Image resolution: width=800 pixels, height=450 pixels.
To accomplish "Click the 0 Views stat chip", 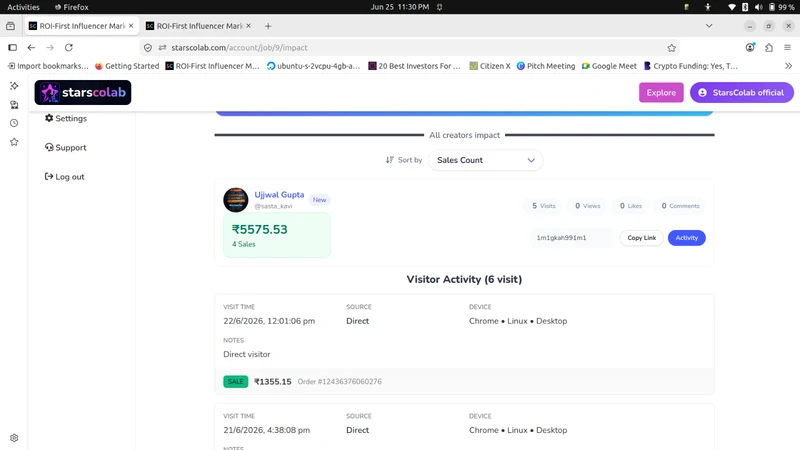I will tap(588, 206).
